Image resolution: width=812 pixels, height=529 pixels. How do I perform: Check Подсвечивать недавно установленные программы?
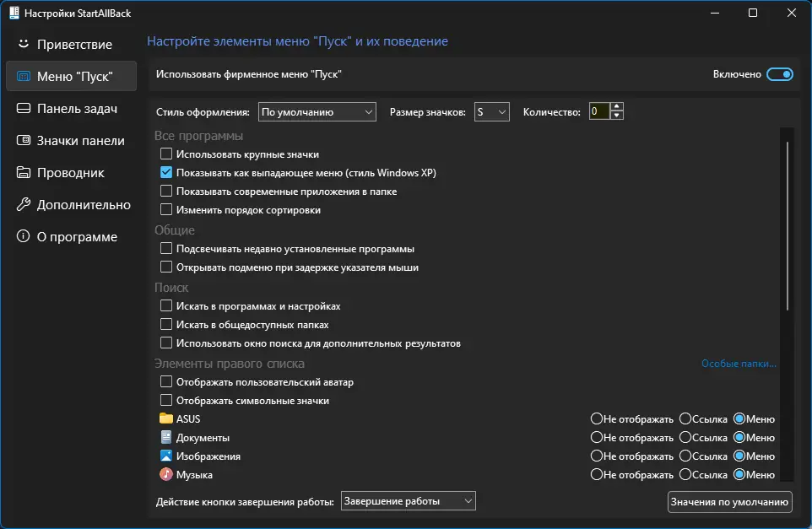pyautogui.click(x=165, y=248)
